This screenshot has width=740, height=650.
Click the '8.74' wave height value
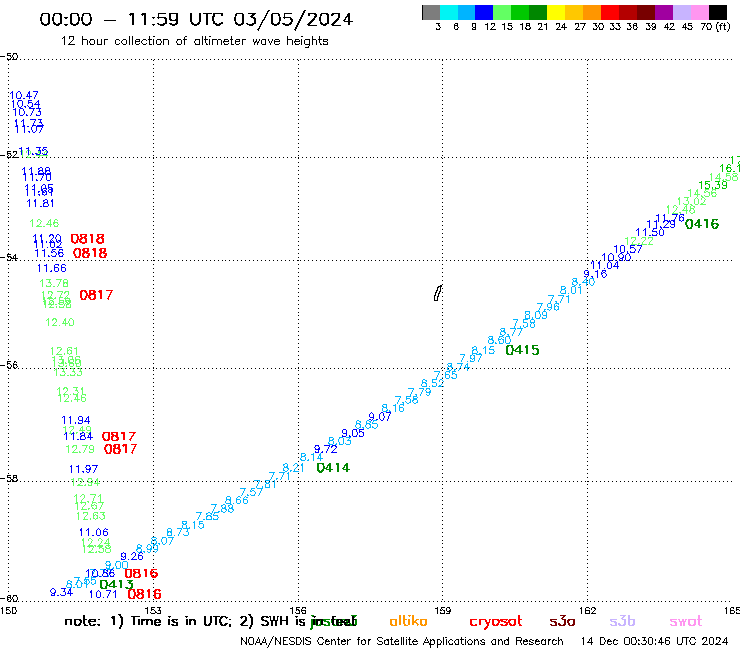click(458, 367)
